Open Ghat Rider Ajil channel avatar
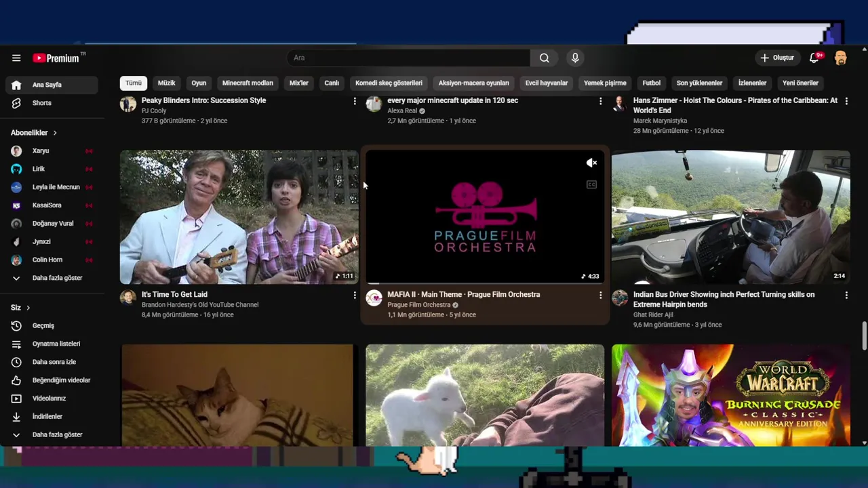The image size is (868, 488). pyautogui.click(x=620, y=298)
